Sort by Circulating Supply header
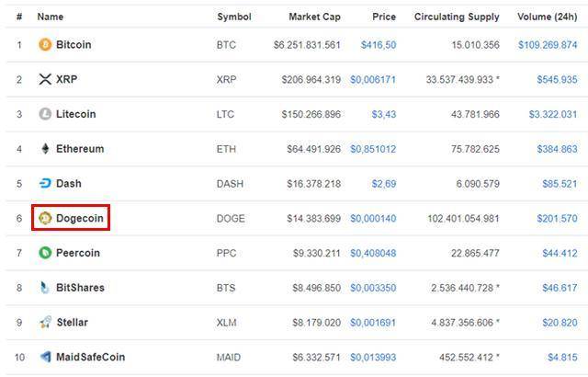 pos(457,17)
